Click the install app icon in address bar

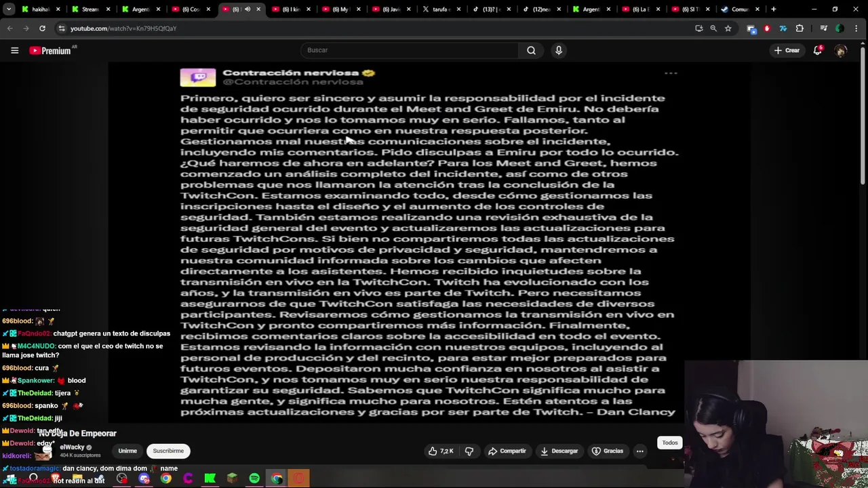pos(699,28)
